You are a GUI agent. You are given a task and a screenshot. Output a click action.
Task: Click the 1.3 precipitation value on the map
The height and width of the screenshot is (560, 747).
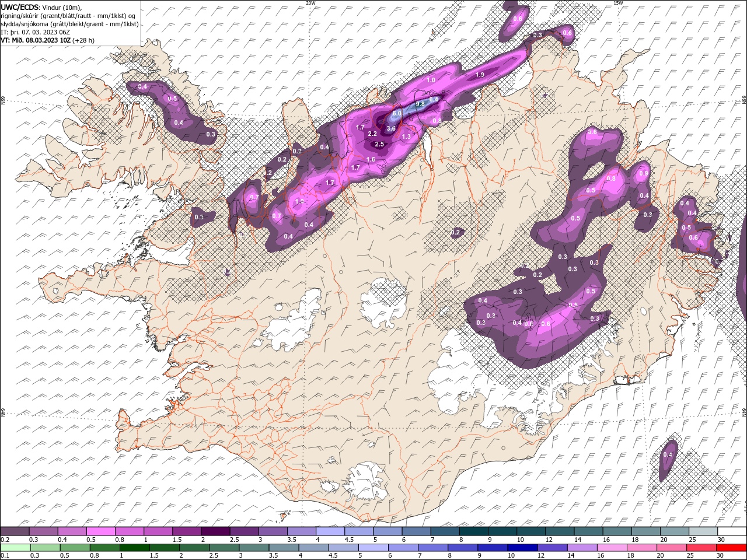coord(407,136)
